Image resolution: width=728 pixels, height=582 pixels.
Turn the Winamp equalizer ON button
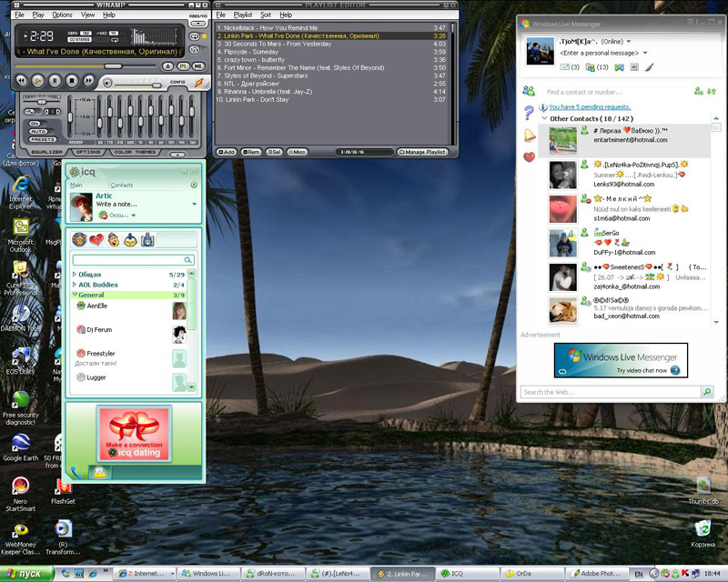point(35,124)
